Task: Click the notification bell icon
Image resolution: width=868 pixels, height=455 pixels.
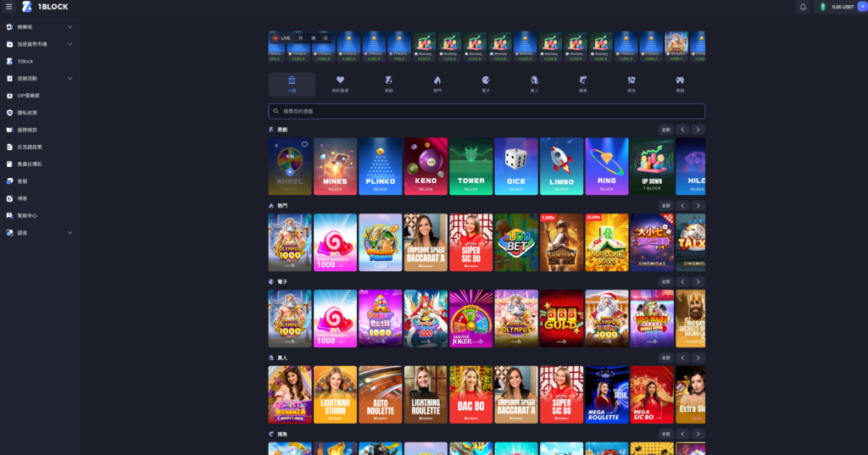Action: [803, 7]
